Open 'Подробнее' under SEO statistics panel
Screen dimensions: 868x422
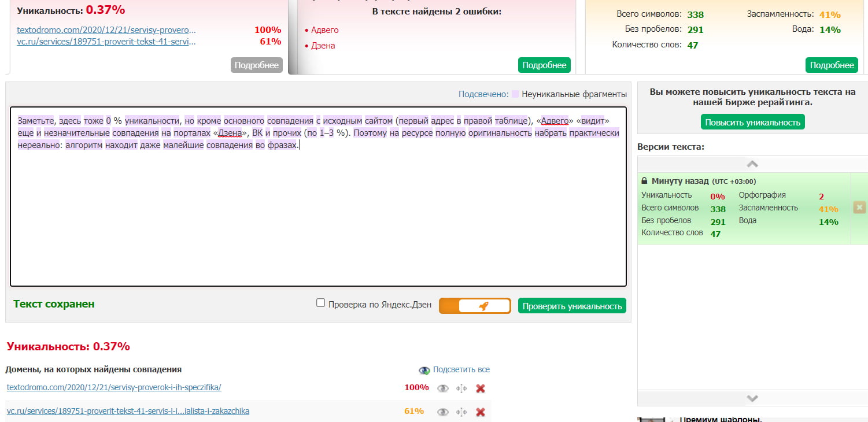pyautogui.click(x=832, y=65)
